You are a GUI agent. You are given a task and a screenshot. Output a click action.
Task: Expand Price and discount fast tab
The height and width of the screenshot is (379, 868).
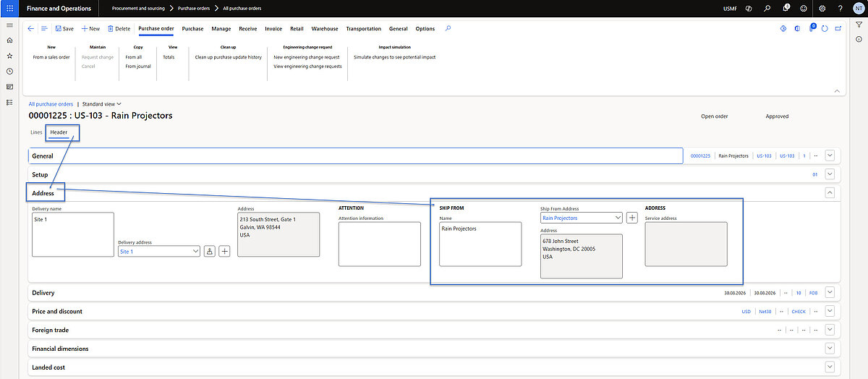[x=830, y=311]
